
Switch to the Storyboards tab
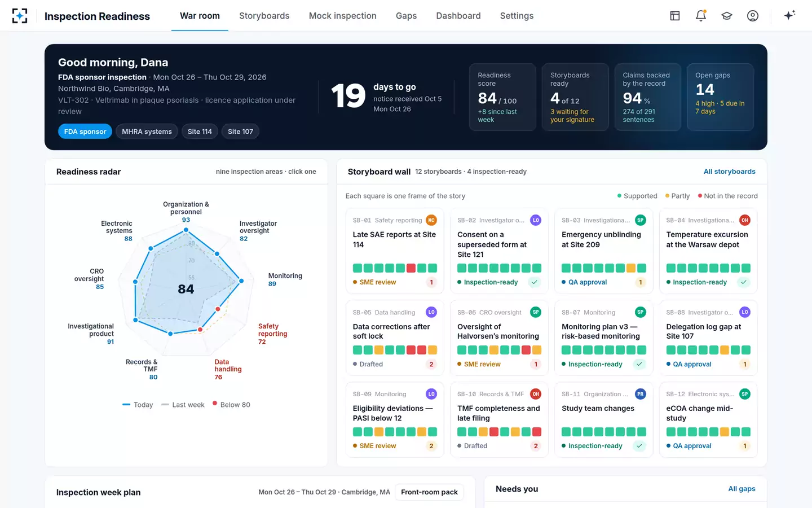click(264, 16)
